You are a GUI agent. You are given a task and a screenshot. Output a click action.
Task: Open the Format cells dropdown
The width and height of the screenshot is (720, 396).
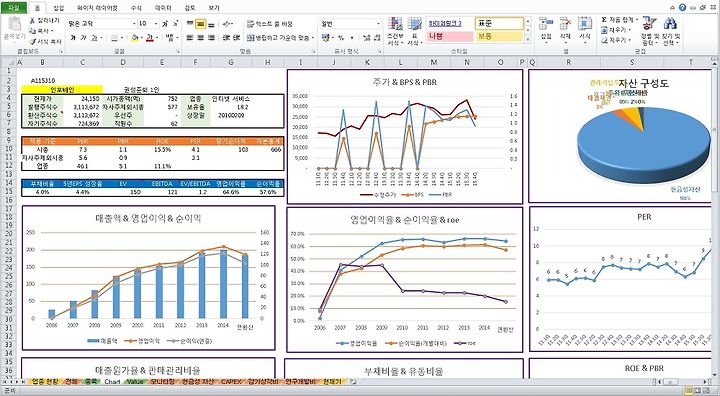pyautogui.click(x=585, y=32)
